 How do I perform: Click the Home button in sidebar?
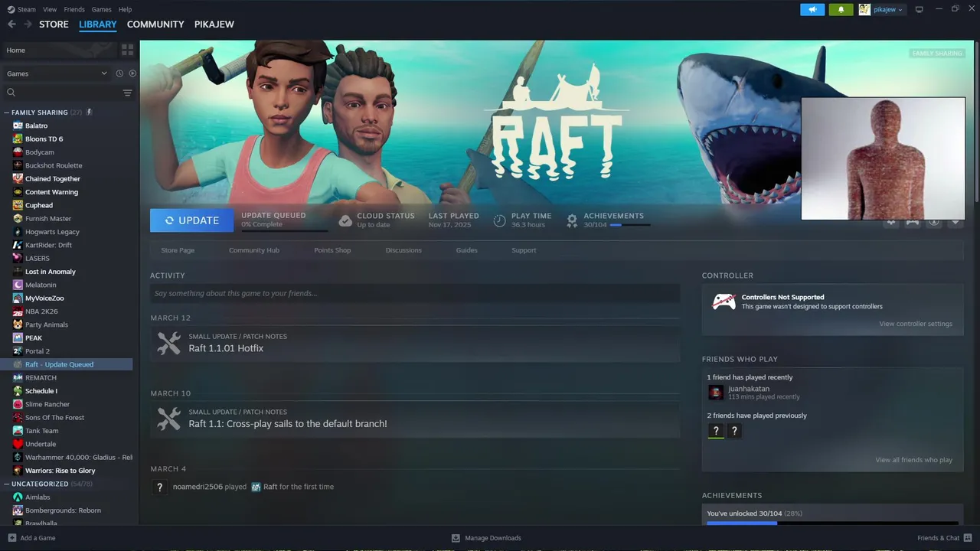click(60, 50)
